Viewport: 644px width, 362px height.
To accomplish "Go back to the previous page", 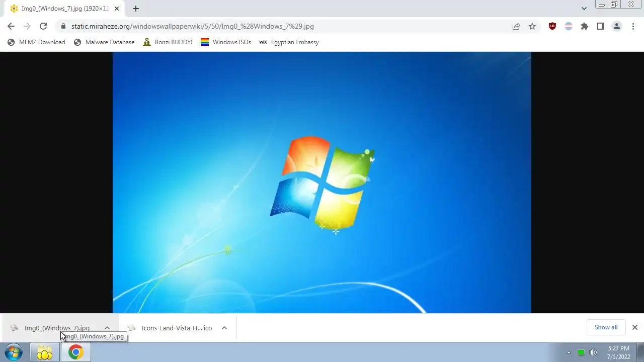I will tap(11, 26).
